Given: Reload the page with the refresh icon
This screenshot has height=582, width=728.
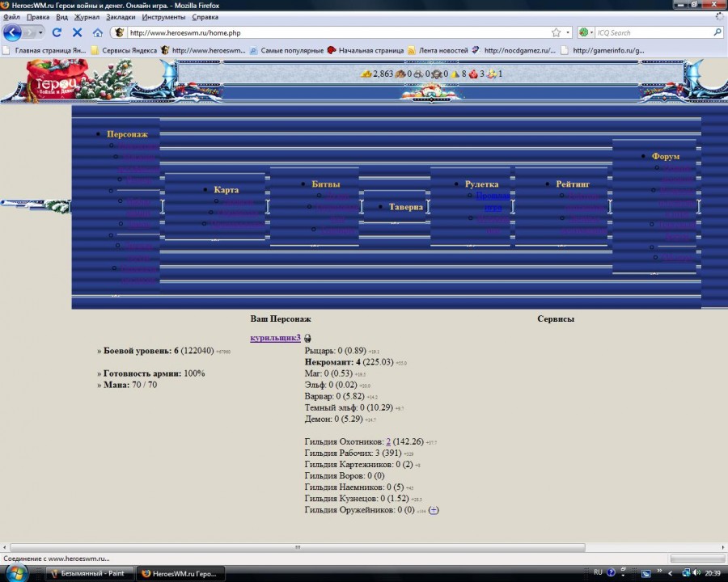Looking at the screenshot, I should [57, 32].
